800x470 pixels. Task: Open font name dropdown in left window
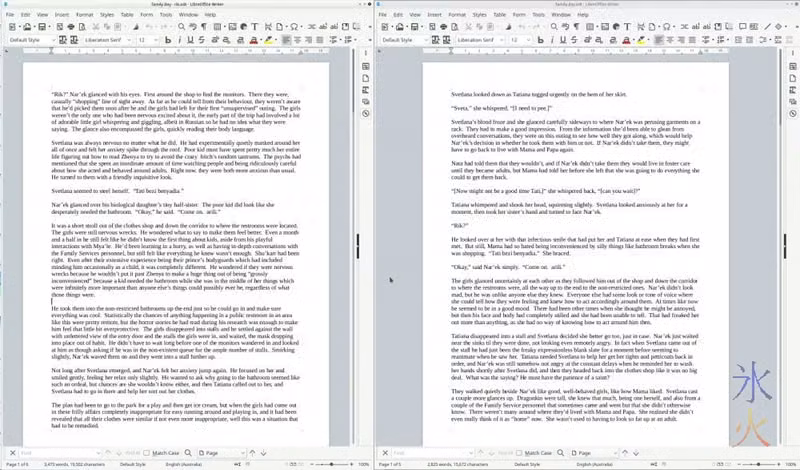click(129, 40)
